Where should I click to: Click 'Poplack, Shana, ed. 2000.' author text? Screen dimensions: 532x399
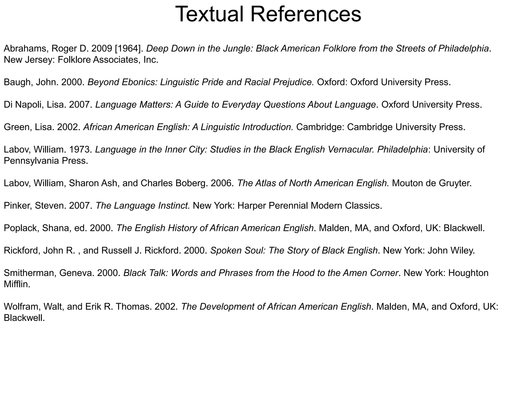[x=58, y=228]
